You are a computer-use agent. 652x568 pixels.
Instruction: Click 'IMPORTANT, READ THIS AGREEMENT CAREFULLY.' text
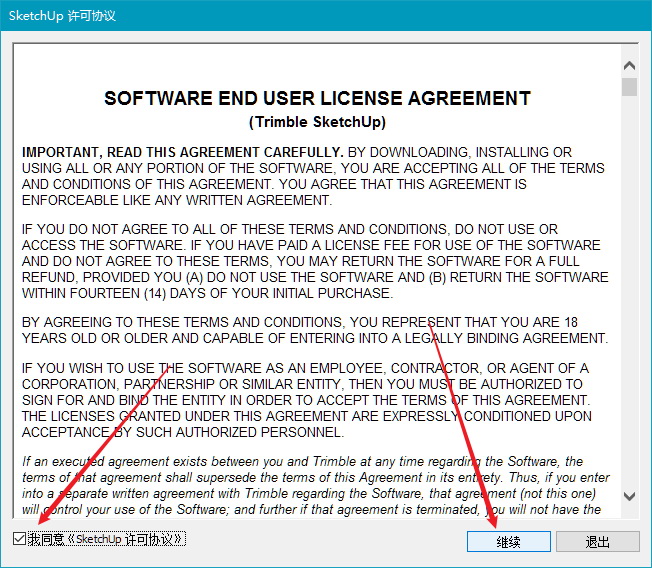[183, 152]
